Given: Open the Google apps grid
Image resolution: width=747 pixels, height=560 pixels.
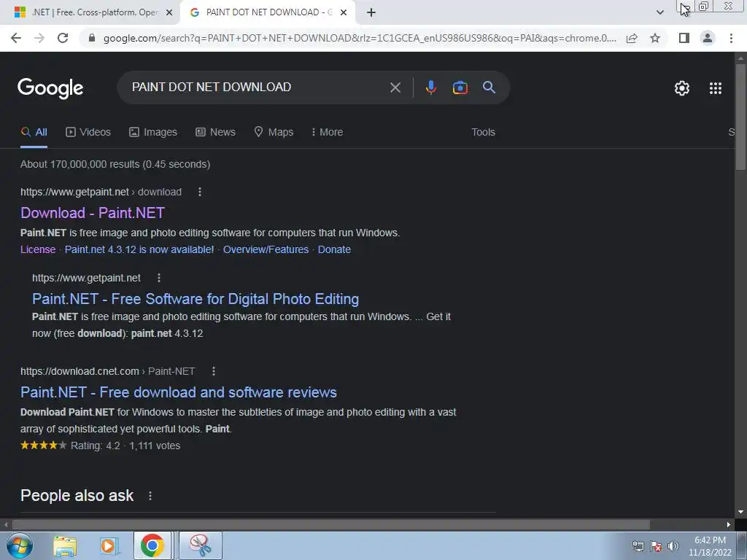Looking at the screenshot, I should [x=715, y=88].
